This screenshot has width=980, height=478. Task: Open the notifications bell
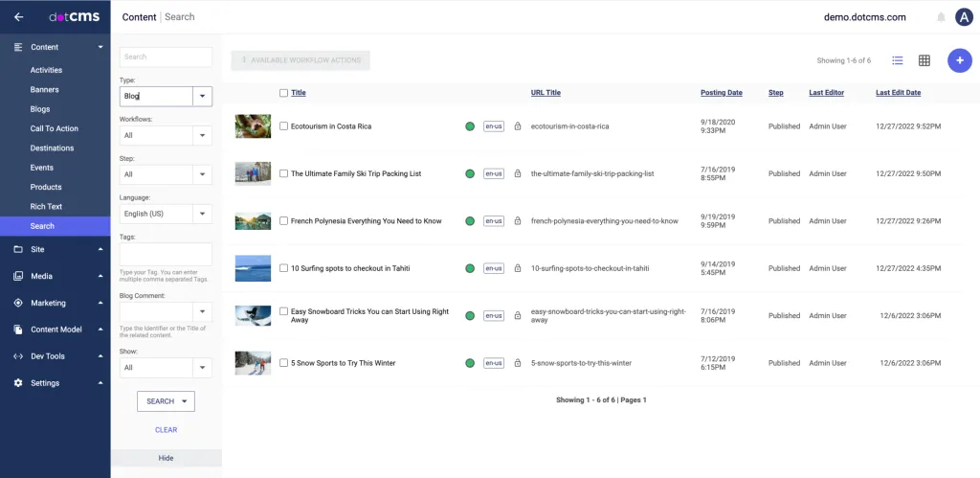coord(941,17)
